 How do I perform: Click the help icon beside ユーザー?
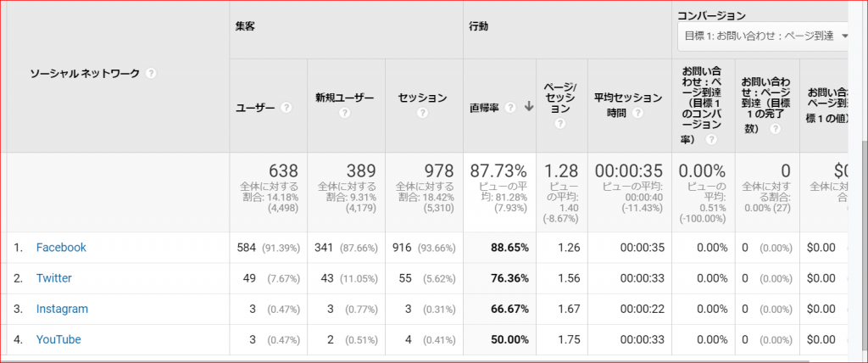[287, 108]
